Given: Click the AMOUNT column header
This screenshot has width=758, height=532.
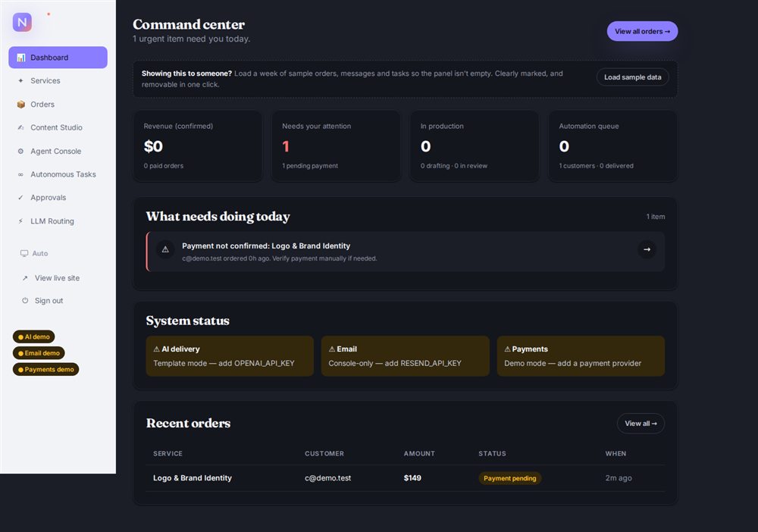Looking at the screenshot, I should 419,454.
